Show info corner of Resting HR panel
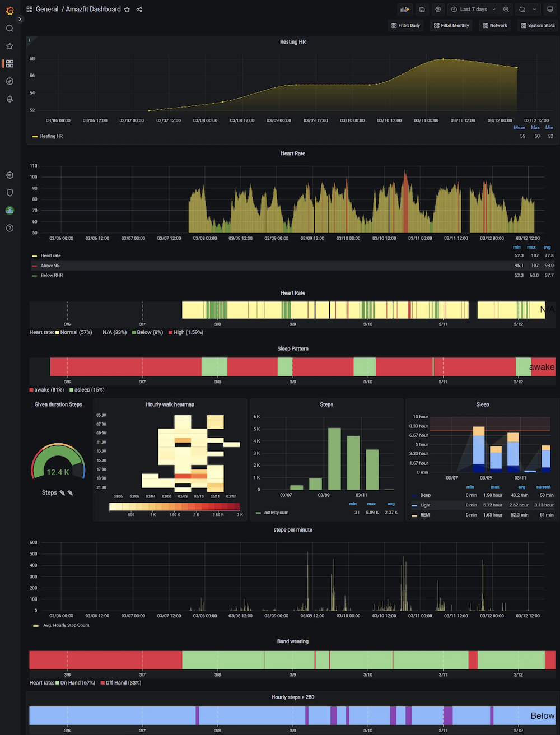The width and height of the screenshot is (560, 735). pos(30,40)
